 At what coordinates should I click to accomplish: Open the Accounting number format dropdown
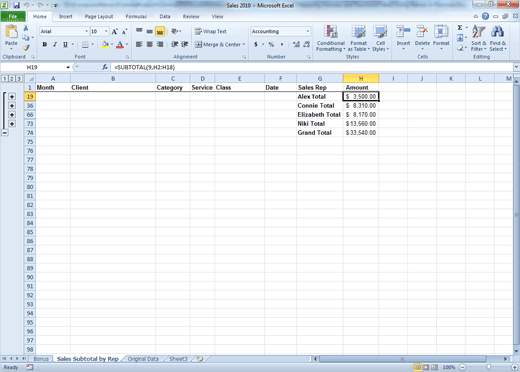pyautogui.click(x=308, y=31)
